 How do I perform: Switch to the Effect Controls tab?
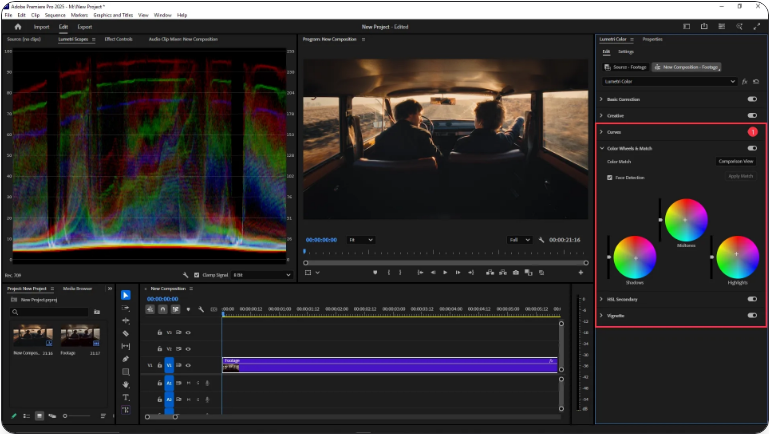(x=118, y=39)
